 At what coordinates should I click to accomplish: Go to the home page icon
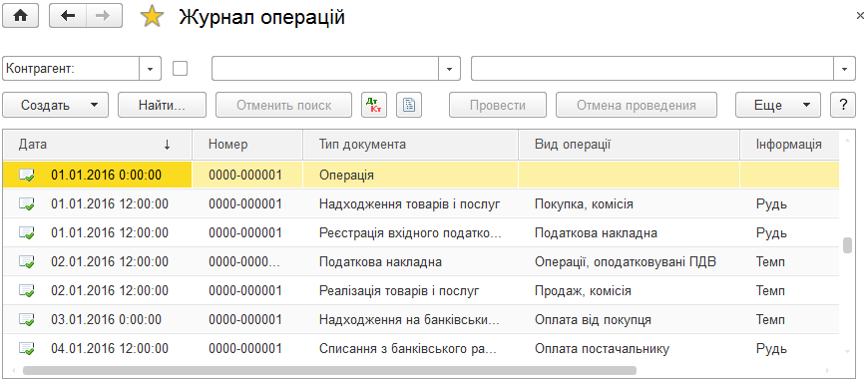click(21, 16)
